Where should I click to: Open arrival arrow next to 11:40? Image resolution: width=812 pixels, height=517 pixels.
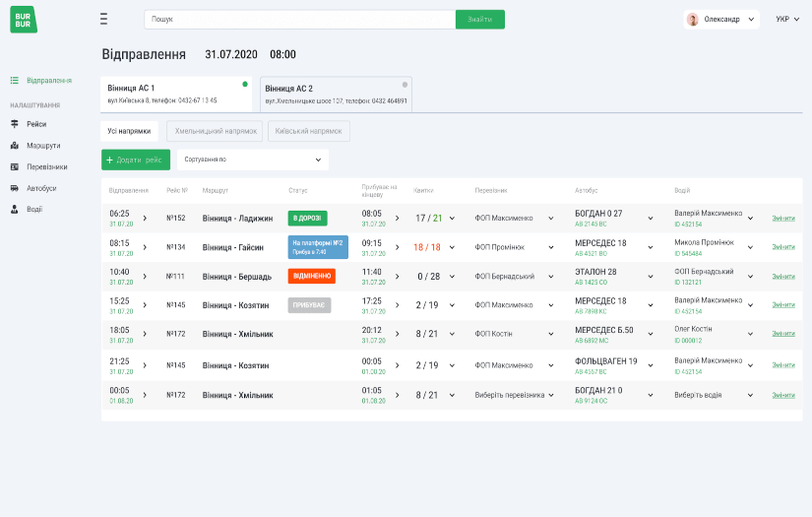coord(398,277)
